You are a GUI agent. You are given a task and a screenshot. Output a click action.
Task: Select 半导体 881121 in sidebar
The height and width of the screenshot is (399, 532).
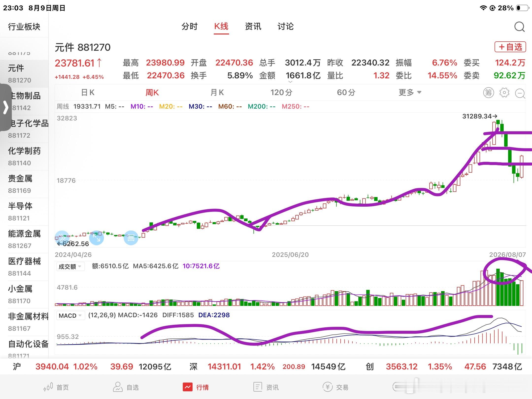click(x=24, y=212)
